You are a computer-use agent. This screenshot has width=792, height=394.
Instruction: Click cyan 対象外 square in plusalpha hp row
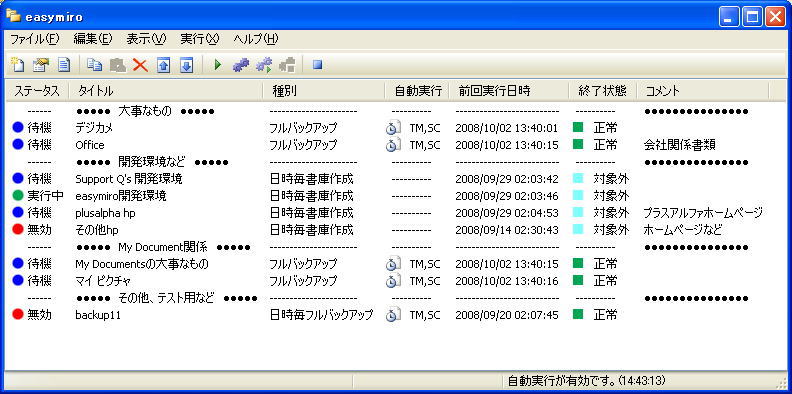coord(578,212)
